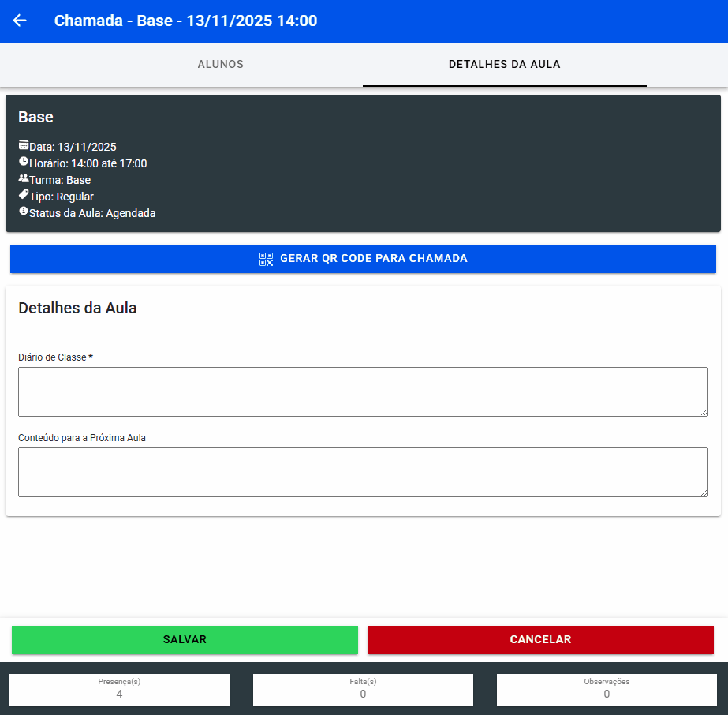Select the Falta(s) counter box

pyautogui.click(x=363, y=689)
